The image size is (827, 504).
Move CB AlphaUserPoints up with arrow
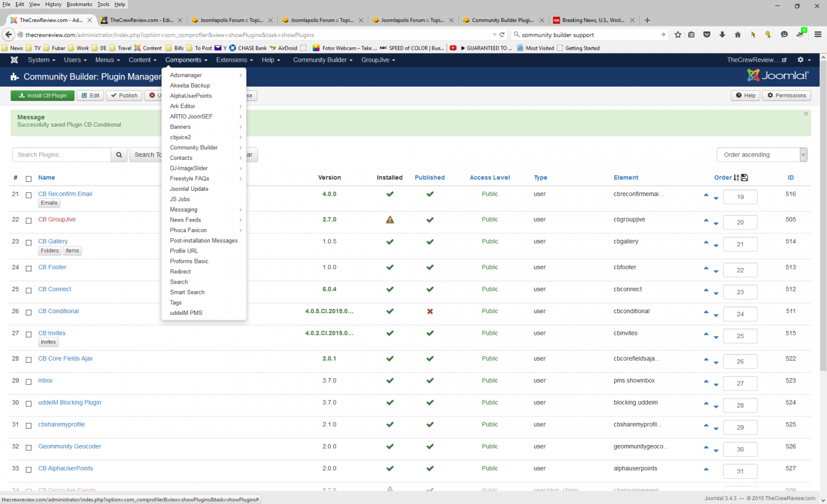pyautogui.click(x=706, y=469)
